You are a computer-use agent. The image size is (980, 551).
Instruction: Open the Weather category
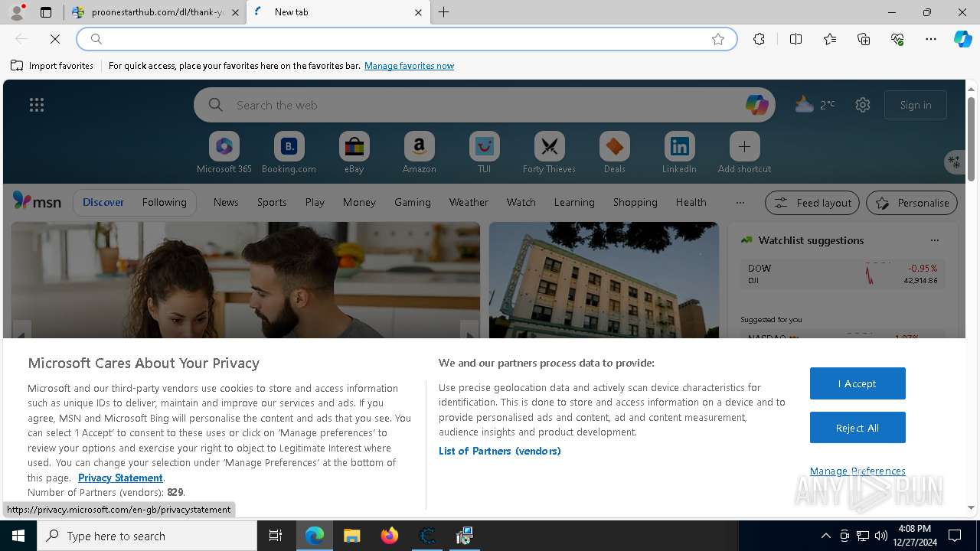coord(469,202)
